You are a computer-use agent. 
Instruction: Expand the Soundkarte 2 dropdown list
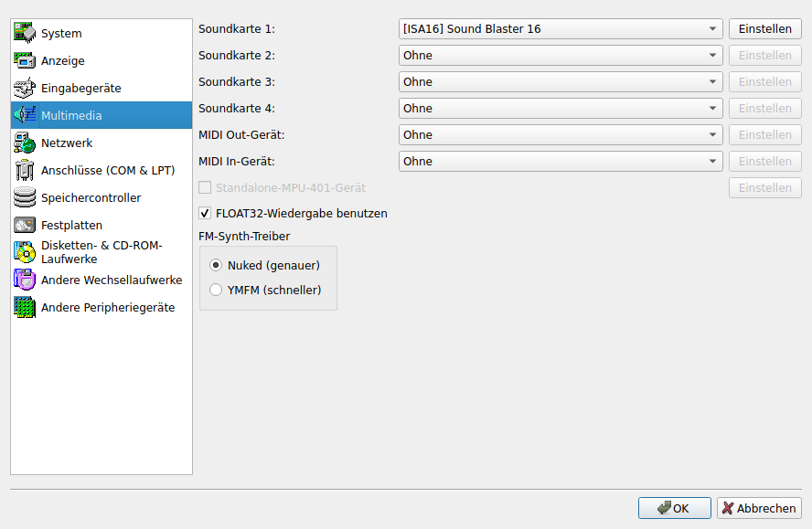(561, 56)
